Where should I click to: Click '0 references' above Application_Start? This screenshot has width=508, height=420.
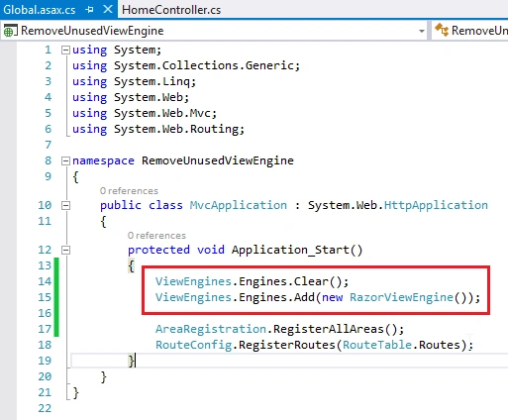pos(156,236)
